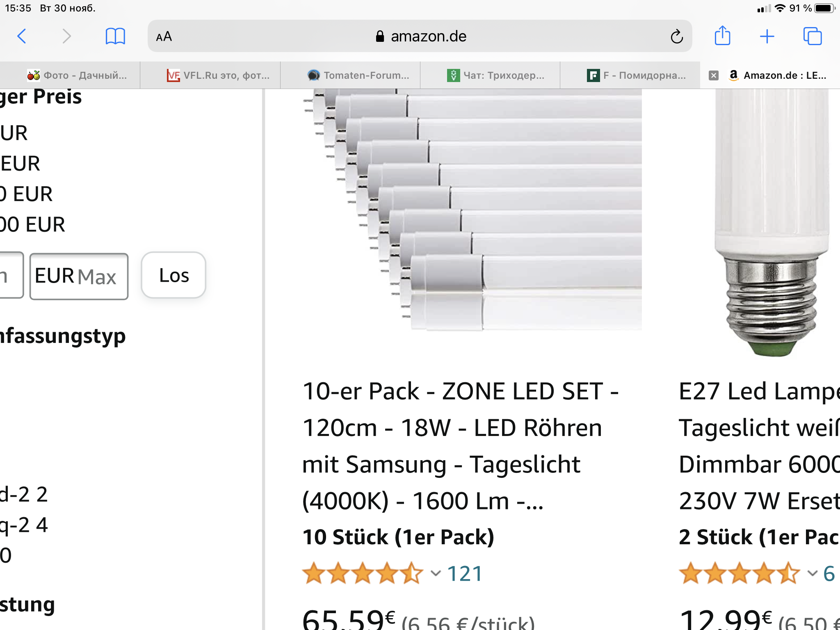This screenshot has width=840, height=630.
Task: Add a new tab with plus icon
Action: (x=767, y=37)
